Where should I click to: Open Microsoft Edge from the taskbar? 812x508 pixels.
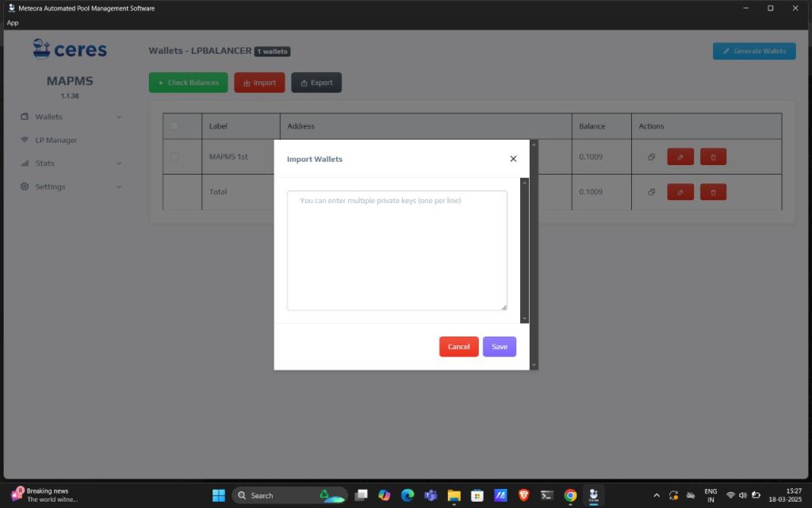coord(408,495)
